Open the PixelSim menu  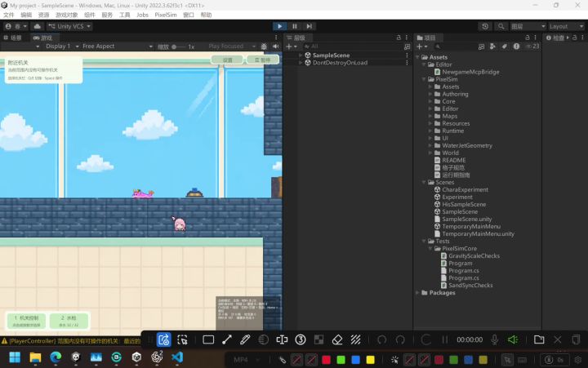tap(165, 15)
